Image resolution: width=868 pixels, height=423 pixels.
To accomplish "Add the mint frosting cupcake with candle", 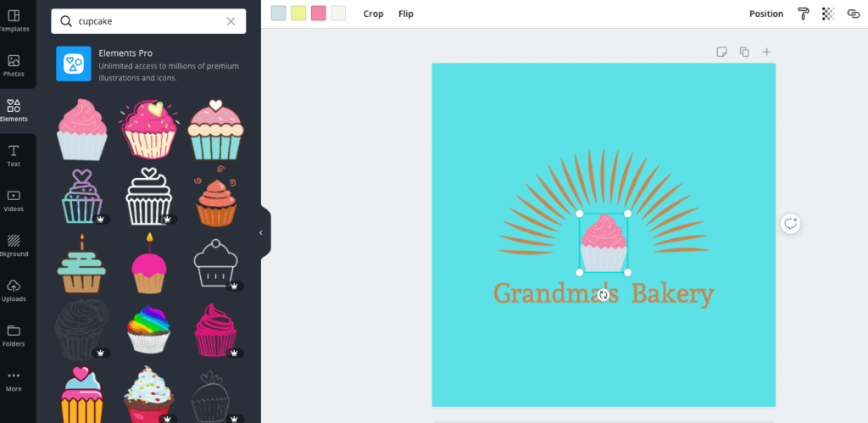I will pyautogui.click(x=82, y=264).
